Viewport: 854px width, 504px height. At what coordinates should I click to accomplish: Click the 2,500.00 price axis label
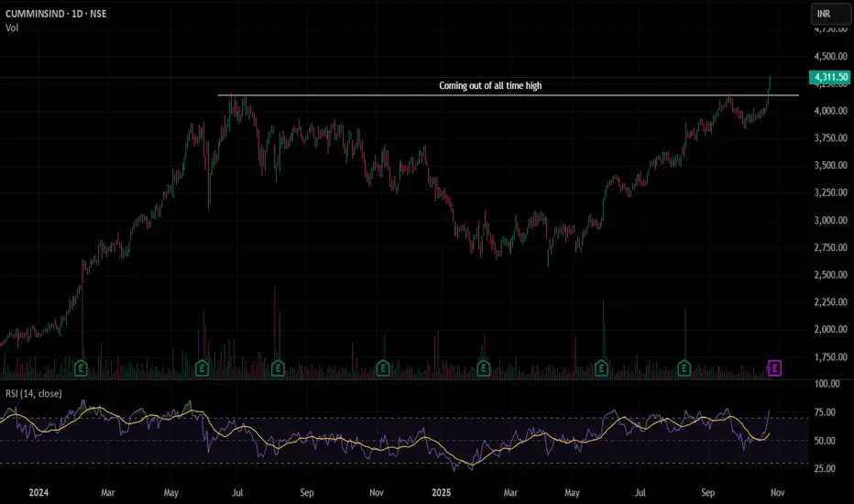tap(830, 275)
